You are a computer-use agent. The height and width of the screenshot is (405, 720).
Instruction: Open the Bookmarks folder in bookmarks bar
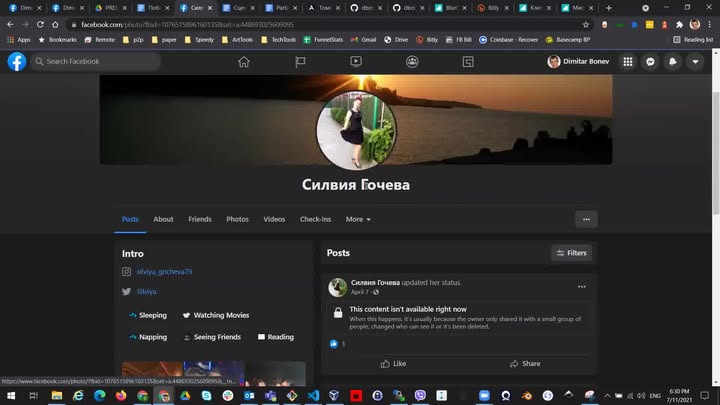(x=58, y=40)
